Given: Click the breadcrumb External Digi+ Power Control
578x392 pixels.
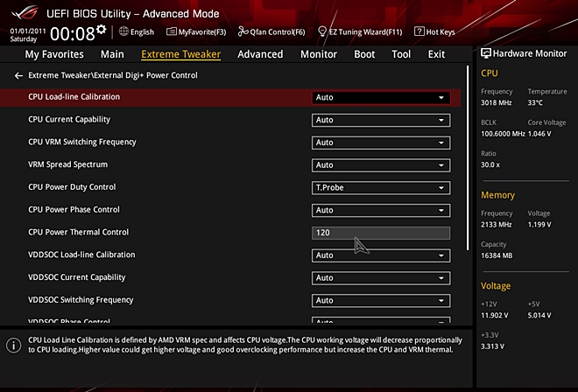Looking at the screenshot, I should point(145,75).
